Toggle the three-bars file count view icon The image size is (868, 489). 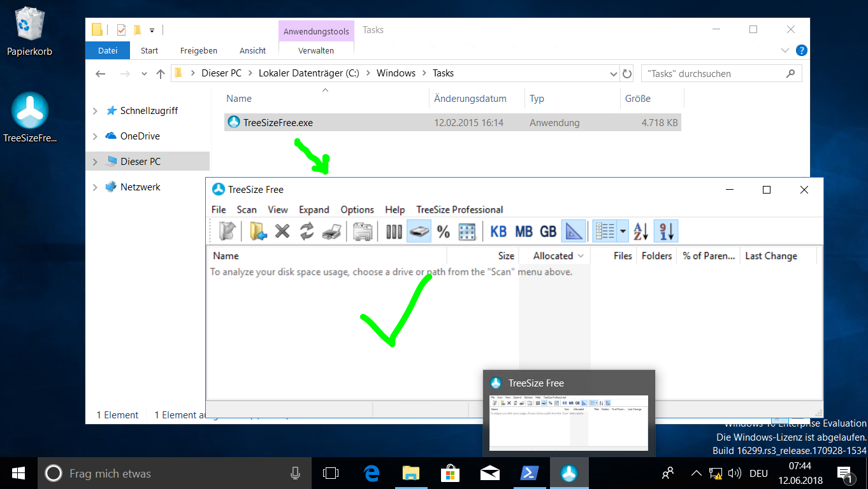[x=394, y=231]
